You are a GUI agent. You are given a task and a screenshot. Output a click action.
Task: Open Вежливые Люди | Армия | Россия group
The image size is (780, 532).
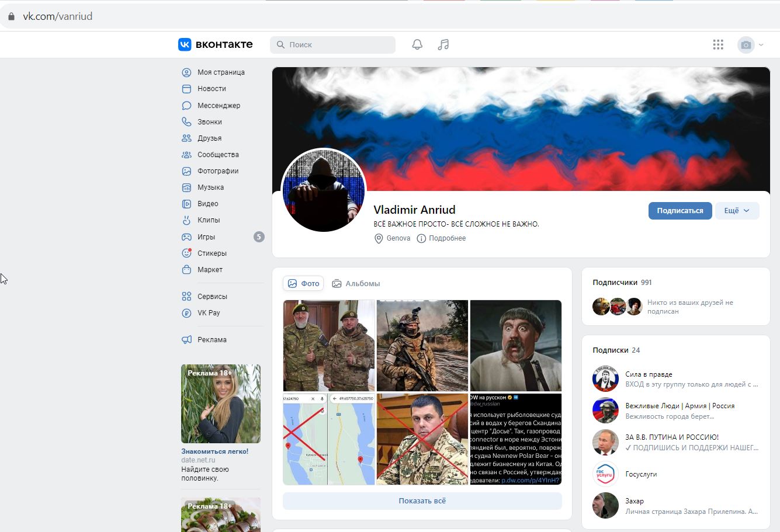pos(680,406)
